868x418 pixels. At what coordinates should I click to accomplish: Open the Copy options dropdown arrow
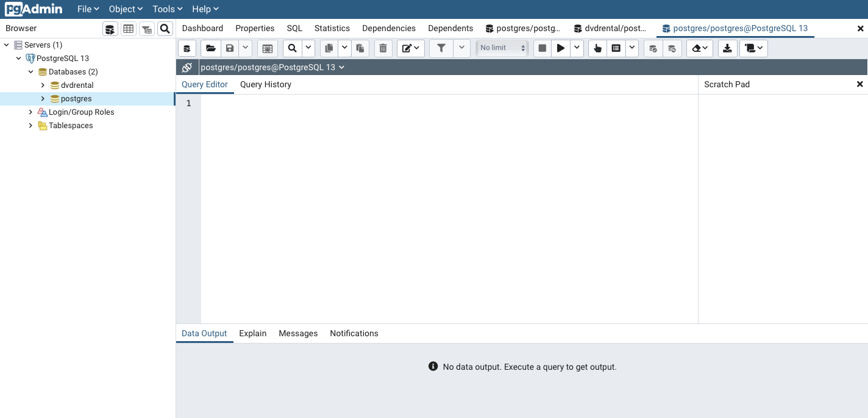(344, 48)
